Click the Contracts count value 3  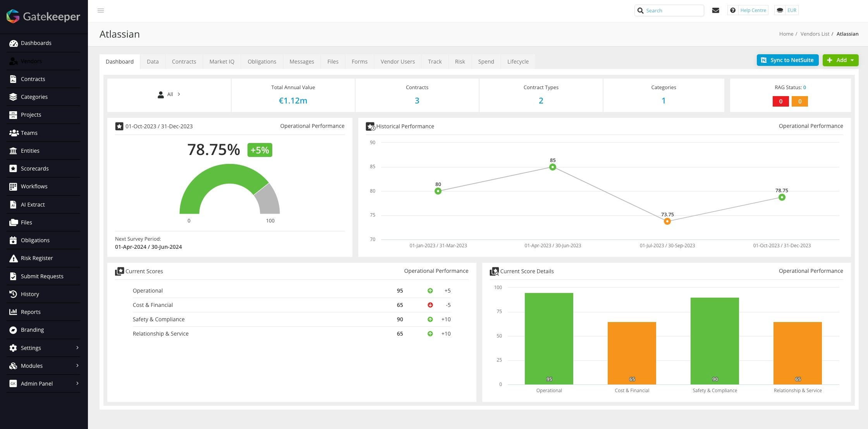click(x=417, y=101)
